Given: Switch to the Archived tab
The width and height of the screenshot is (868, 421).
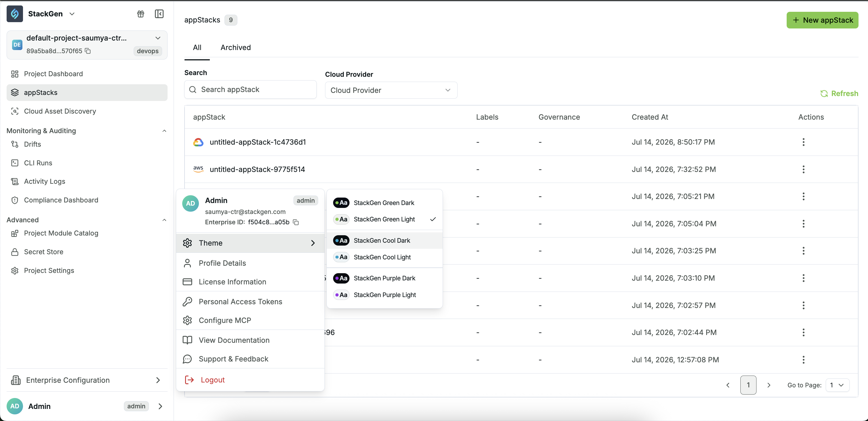Looking at the screenshot, I should tap(235, 47).
